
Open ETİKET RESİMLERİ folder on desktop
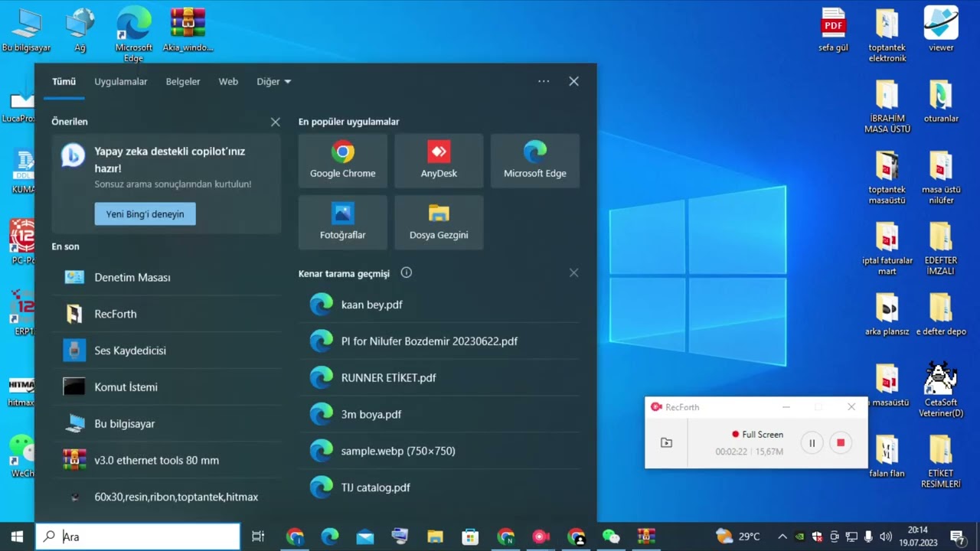coord(941,461)
